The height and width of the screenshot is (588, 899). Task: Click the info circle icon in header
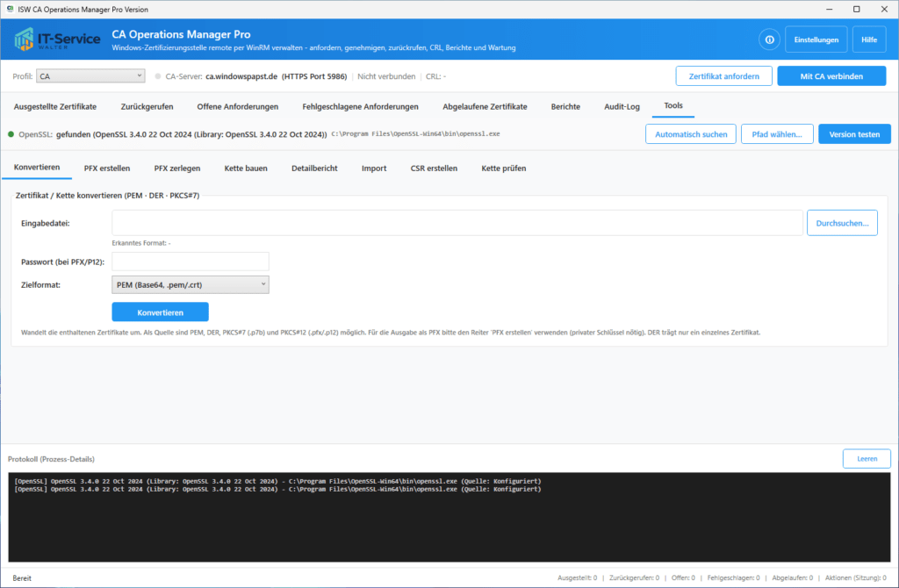[769, 39]
